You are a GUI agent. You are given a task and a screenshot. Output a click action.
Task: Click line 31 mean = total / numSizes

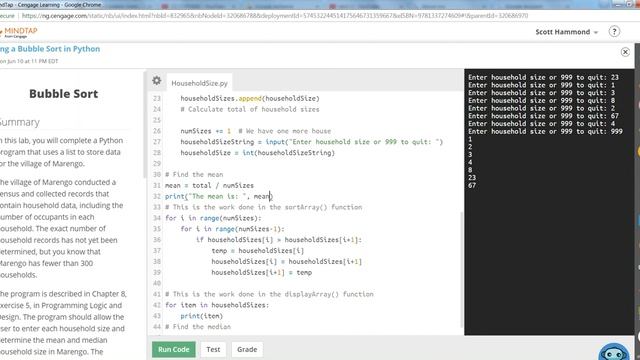209,185
